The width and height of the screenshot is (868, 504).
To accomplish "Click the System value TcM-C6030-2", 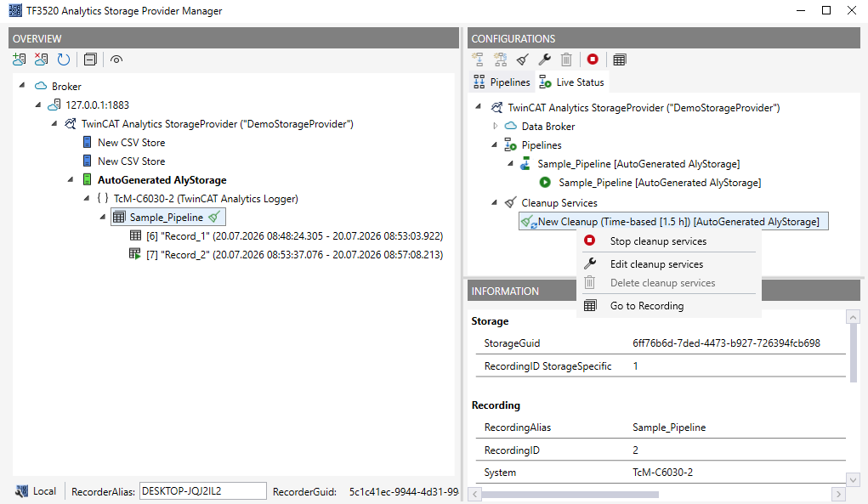I will (662, 472).
